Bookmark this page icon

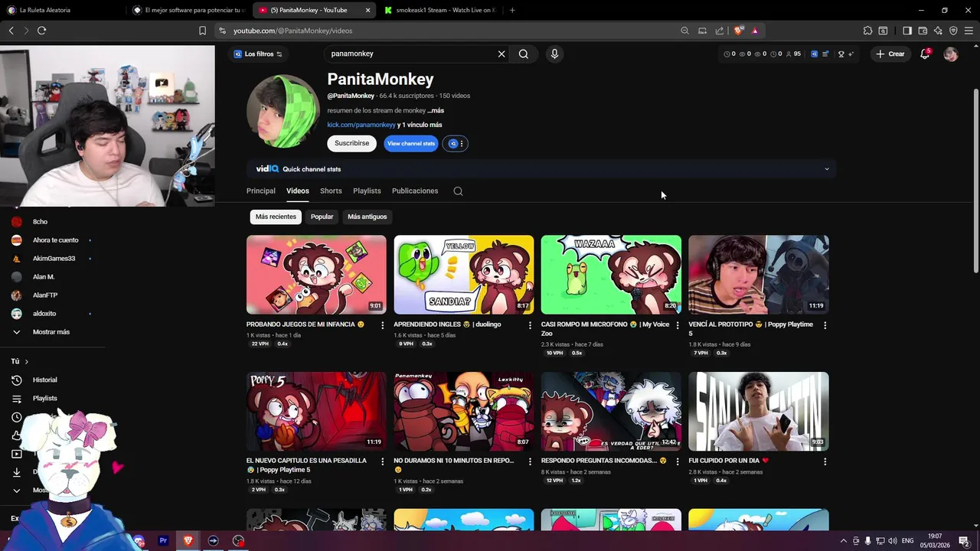(202, 31)
